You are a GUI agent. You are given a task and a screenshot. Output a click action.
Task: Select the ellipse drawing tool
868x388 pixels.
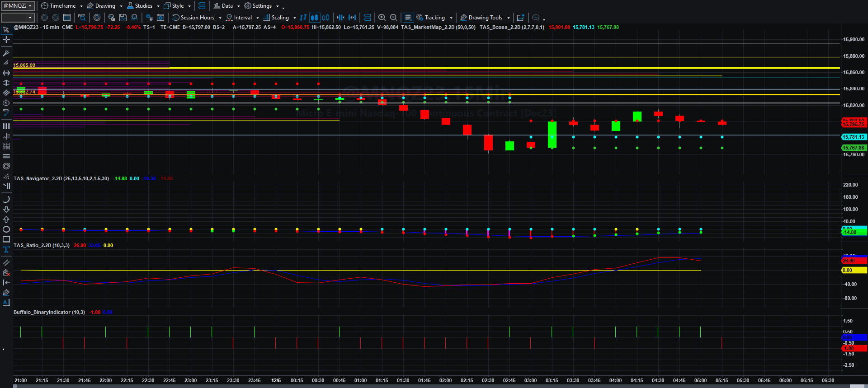coord(6,229)
